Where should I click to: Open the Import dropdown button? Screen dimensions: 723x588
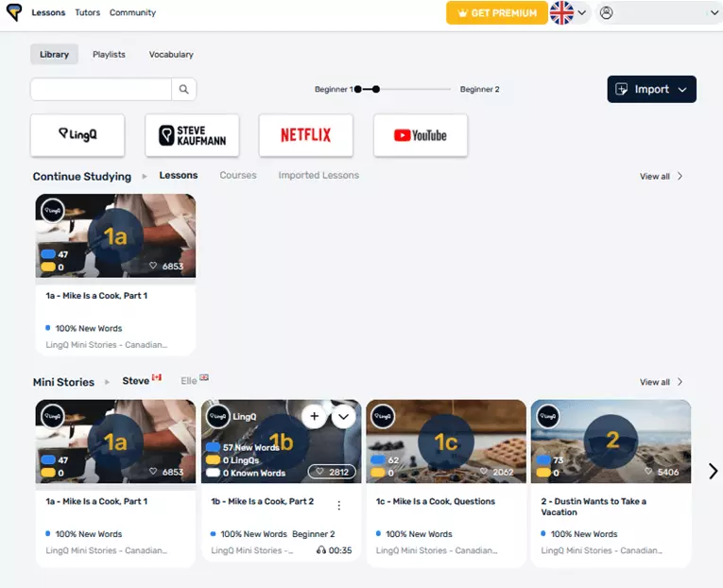pos(651,89)
